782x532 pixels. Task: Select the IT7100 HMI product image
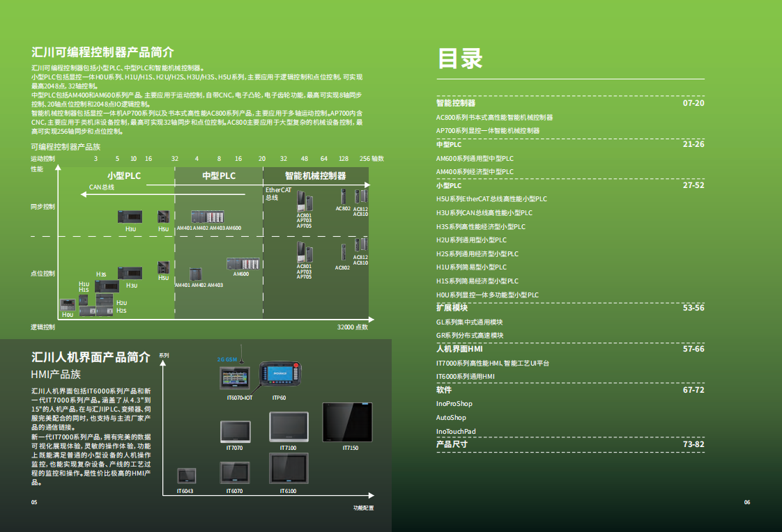289,428
